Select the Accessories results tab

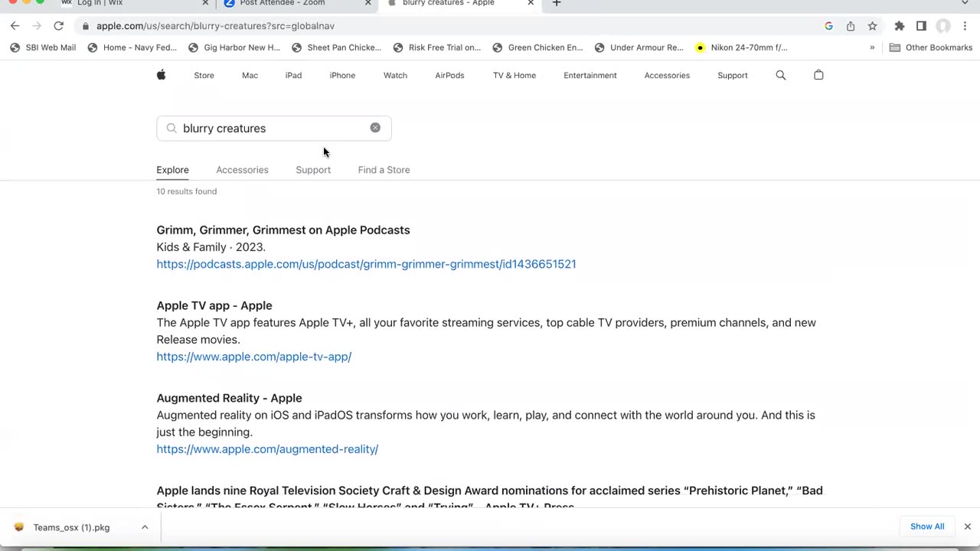click(x=242, y=170)
